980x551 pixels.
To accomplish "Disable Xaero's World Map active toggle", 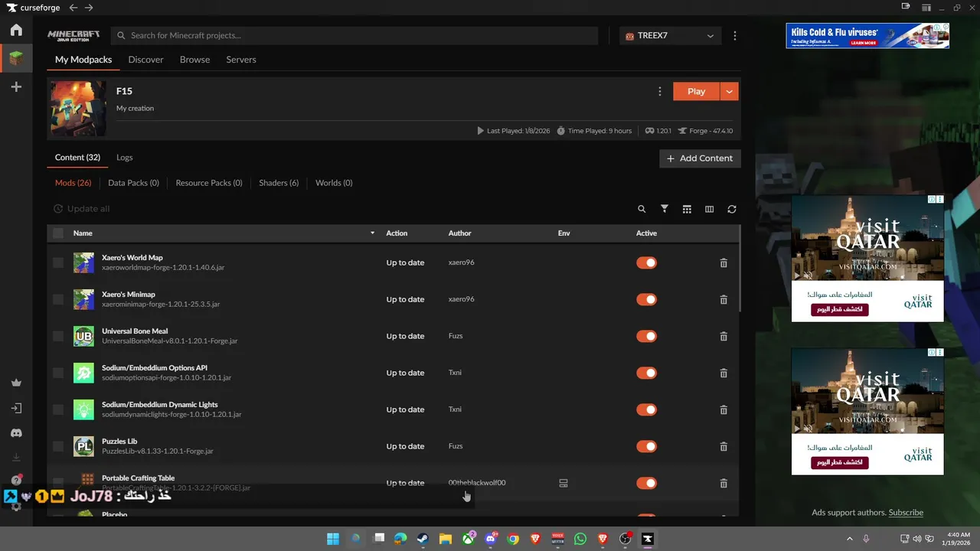I will coord(646,262).
